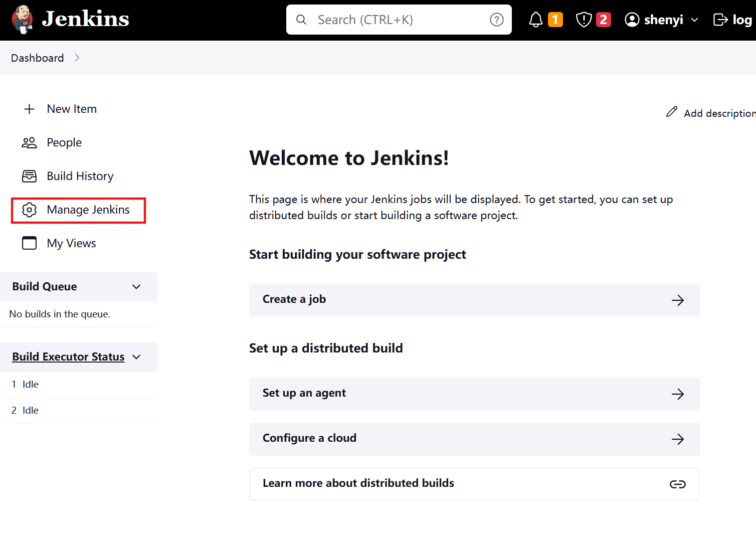This screenshot has width=756, height=536.
Task: Click the Manage Jenkins gear icon
Action: pyautogui.click(x=30, y=210)
